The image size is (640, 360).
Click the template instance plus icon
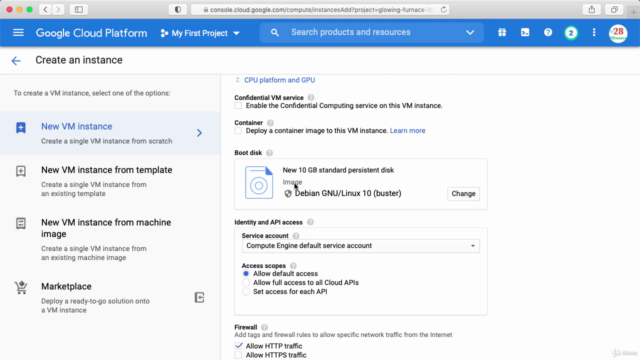[21, 171]
